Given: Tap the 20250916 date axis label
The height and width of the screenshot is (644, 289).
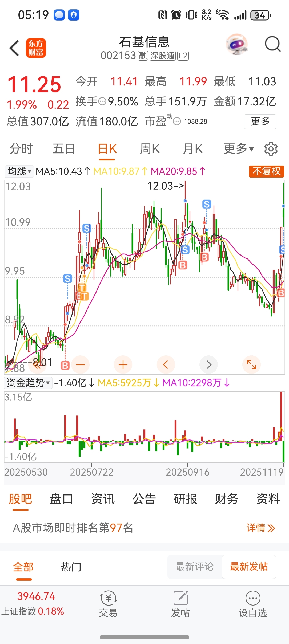Looking at the screenshot, I should point(187,472).
